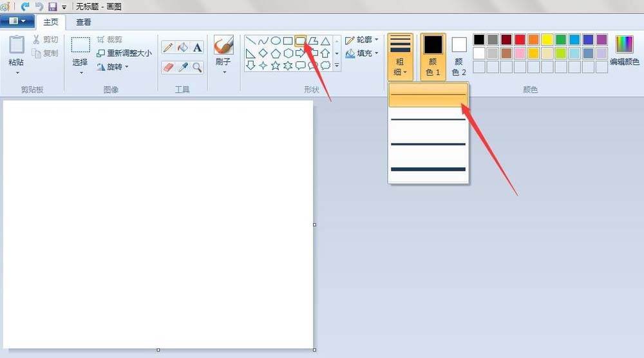Pick the green color swatch
This screenshot has width=644, height=358.
click(561, 39)
